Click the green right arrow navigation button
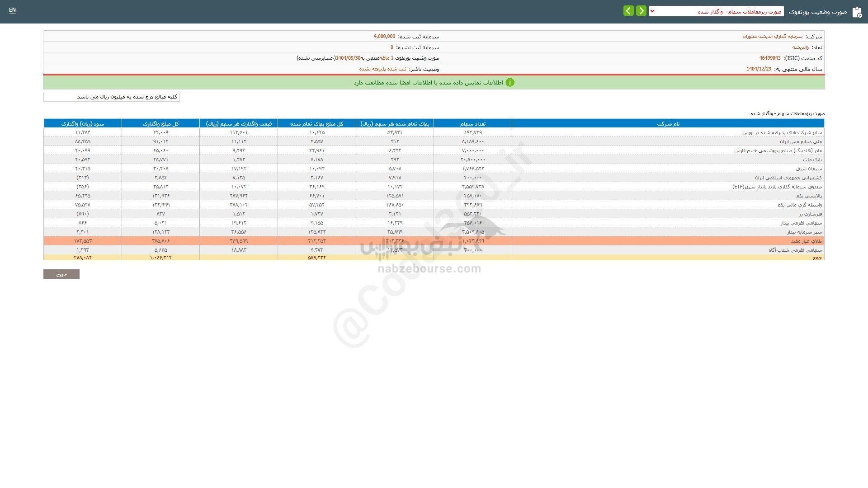Viewport: 868px width, 488px height. [641, 11]
